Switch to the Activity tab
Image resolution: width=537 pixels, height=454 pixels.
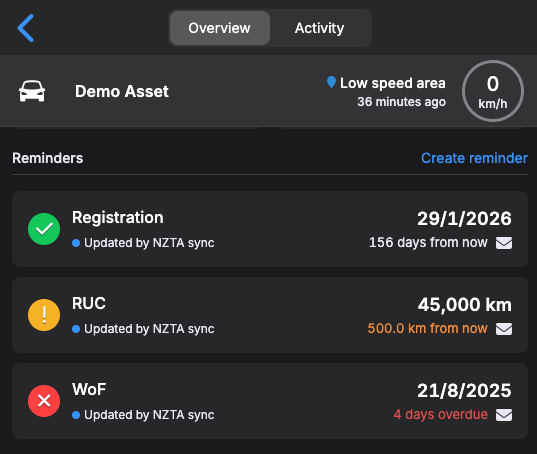point(319,28)
